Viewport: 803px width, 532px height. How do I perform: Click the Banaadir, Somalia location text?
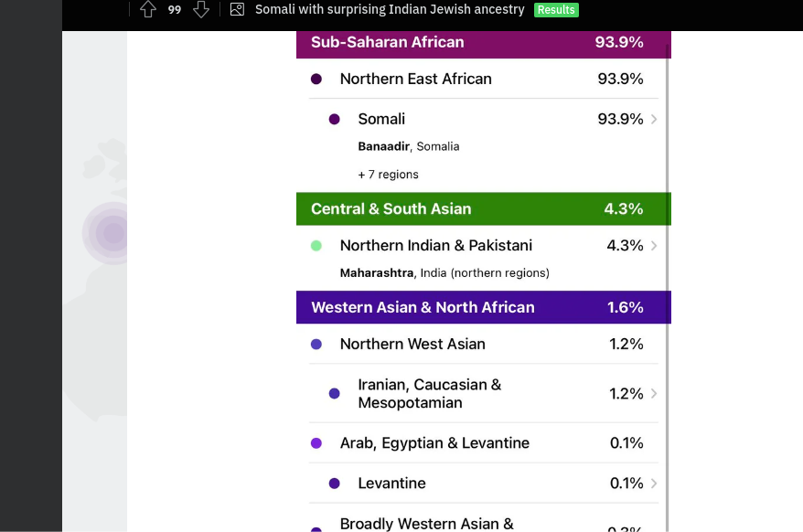[x=408, y=146]
